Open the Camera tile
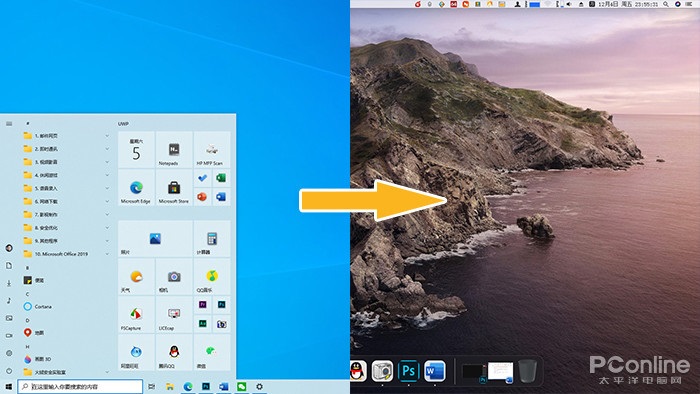Image resolution: width=700 pixels, height=394 pixels. click(x=174, y=276)
